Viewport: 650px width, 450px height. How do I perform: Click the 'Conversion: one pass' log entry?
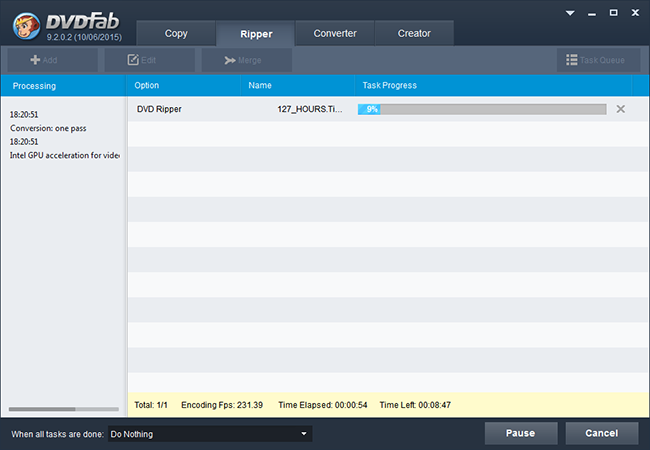point(48,128)
